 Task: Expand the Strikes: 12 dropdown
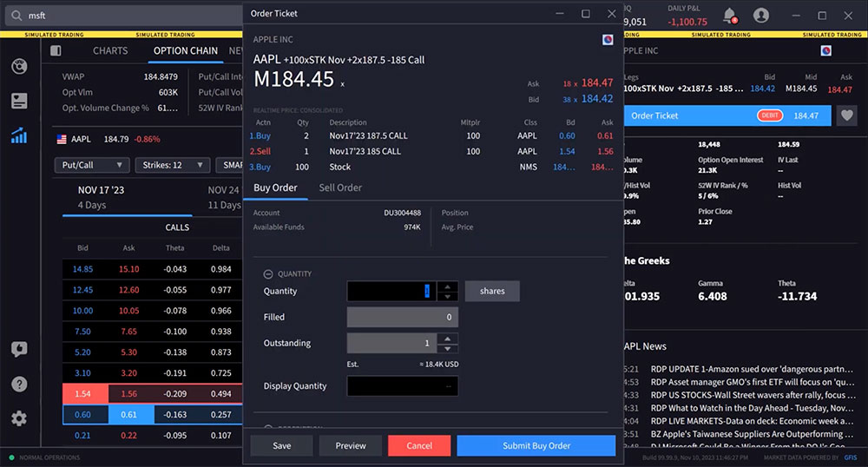(173, 165)
